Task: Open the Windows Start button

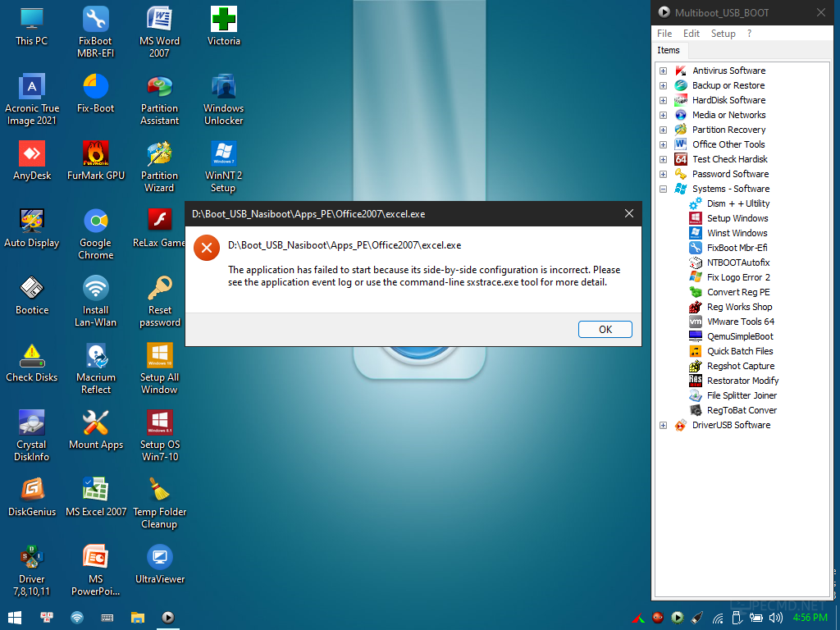Action: coord(15,618)
